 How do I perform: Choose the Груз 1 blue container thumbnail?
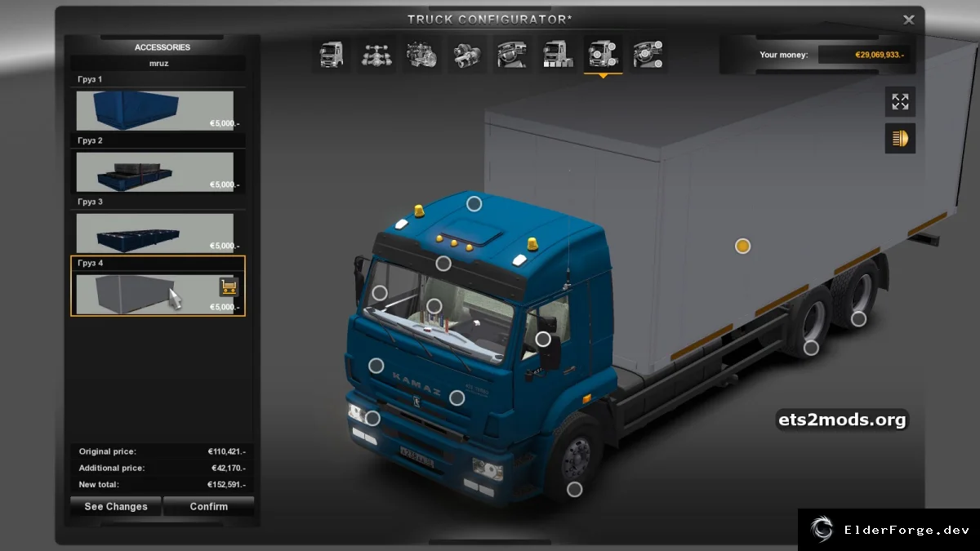pos(155,110)
